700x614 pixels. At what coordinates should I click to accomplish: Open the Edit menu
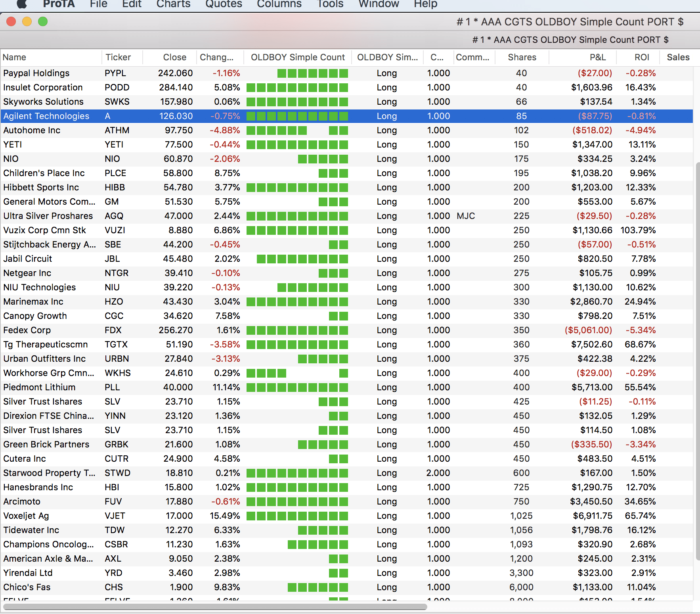[132, 4]
